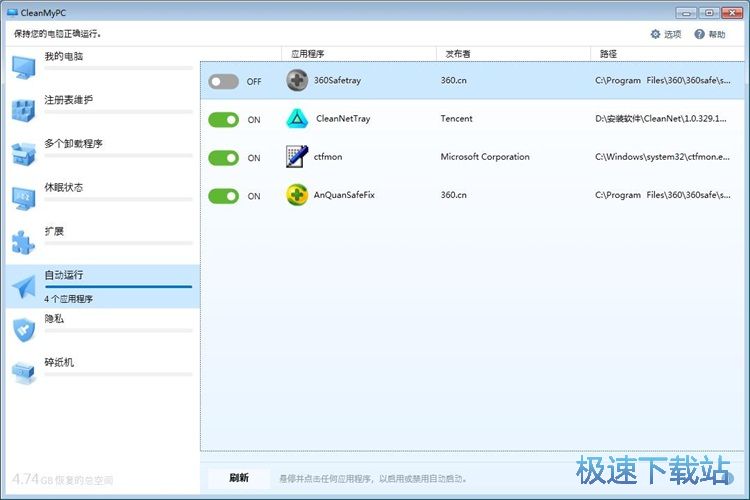Screen dimensions: 750x500
Task: Click the Extensions (扩展) puzzle piece icon
Action: (x=23, y=242)
